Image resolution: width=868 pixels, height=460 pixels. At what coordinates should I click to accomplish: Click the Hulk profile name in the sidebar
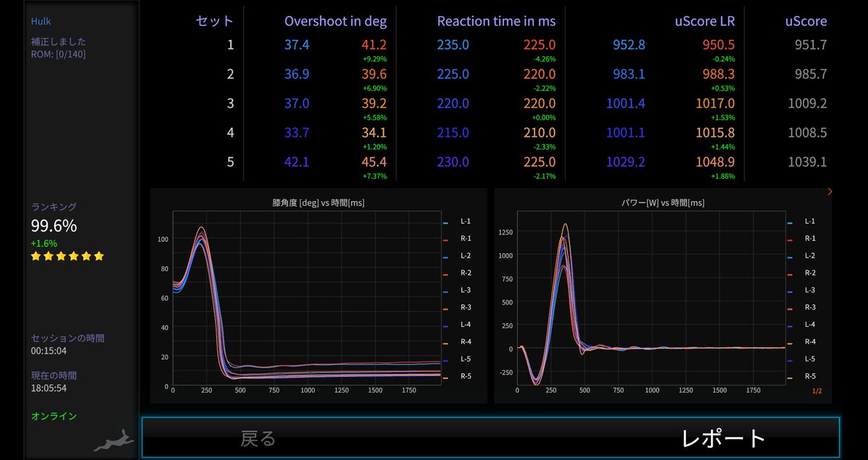41,21
